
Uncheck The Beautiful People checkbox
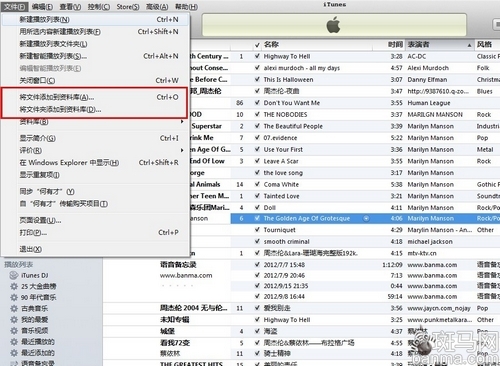[257, 126]
